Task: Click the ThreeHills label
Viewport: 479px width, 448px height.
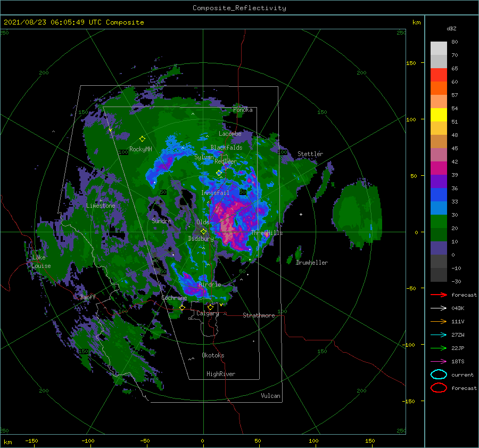Action: click(x=267, y=233)
